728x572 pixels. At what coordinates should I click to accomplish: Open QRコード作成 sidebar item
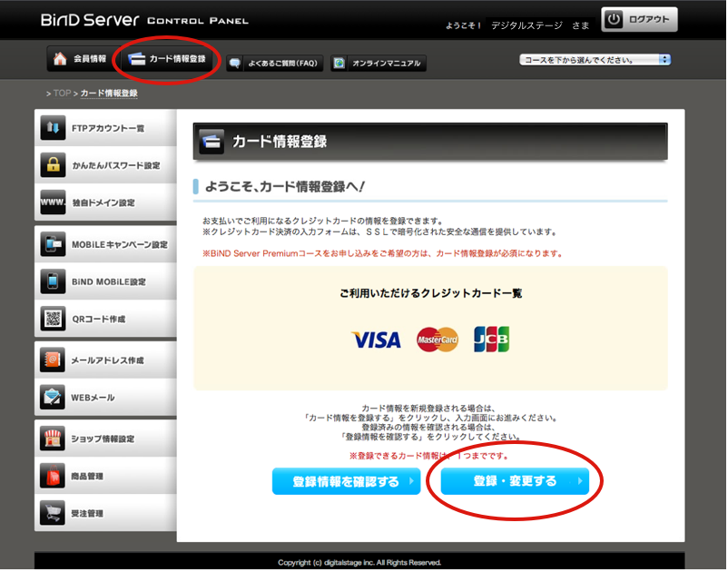click(x=105, y=319)
